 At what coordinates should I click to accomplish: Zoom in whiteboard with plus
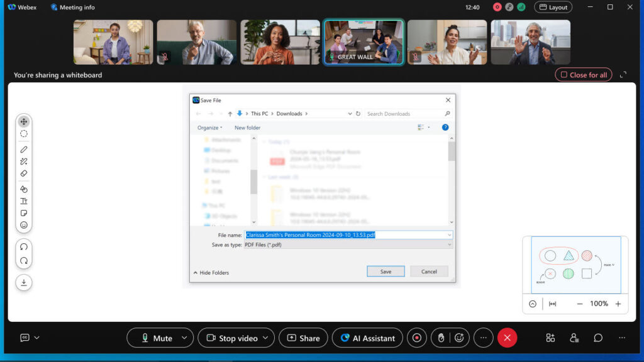[618, 304]
